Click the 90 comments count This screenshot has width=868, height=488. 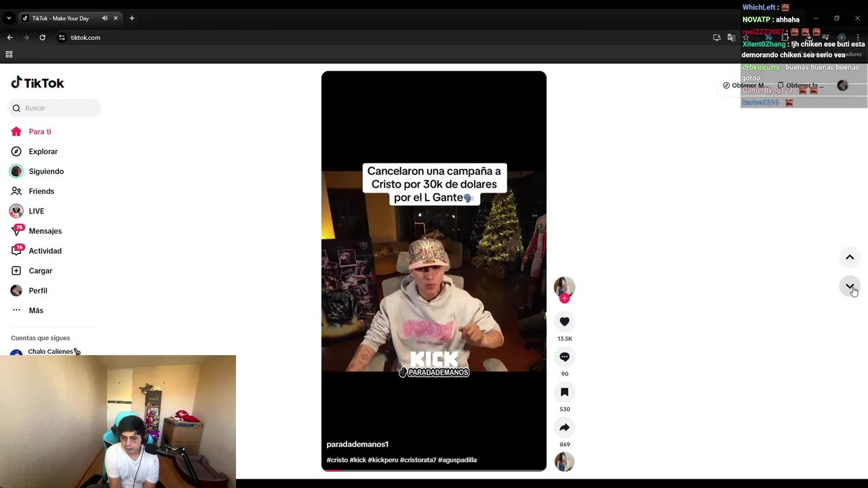(x=564, y=374)
